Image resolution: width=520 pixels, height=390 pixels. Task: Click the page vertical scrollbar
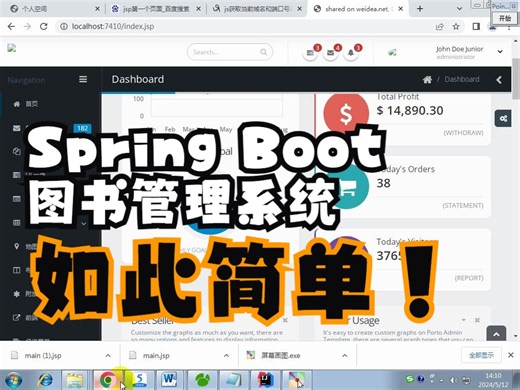(x=515, y=78)
